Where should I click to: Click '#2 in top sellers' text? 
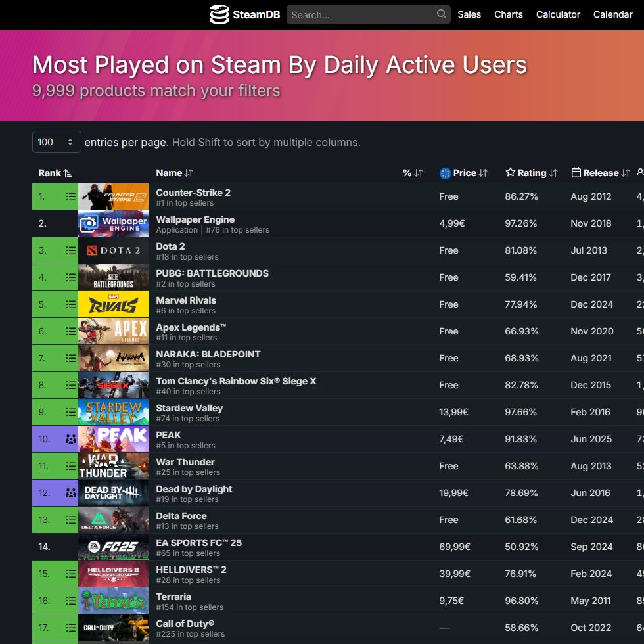pos(185,284)
